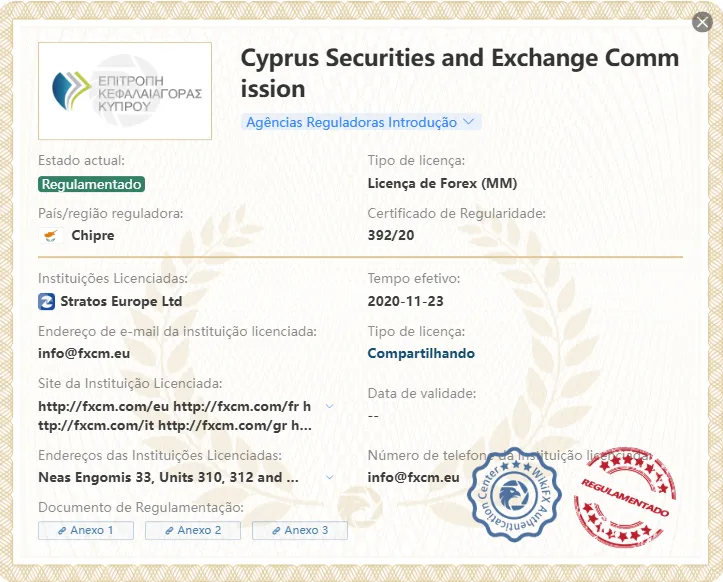Open Stratos Europe Ltd institution name
This screenshot has height=582, width=723.
click(x=121, y=302)
